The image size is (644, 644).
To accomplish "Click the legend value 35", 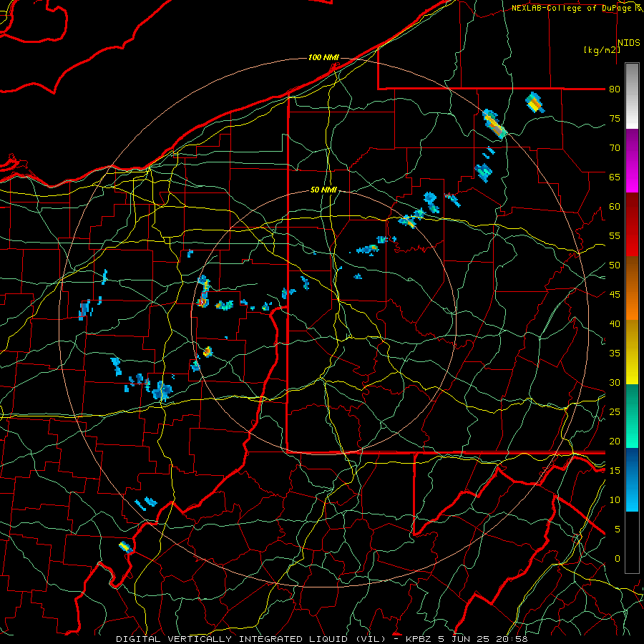I will pos(615,353).
